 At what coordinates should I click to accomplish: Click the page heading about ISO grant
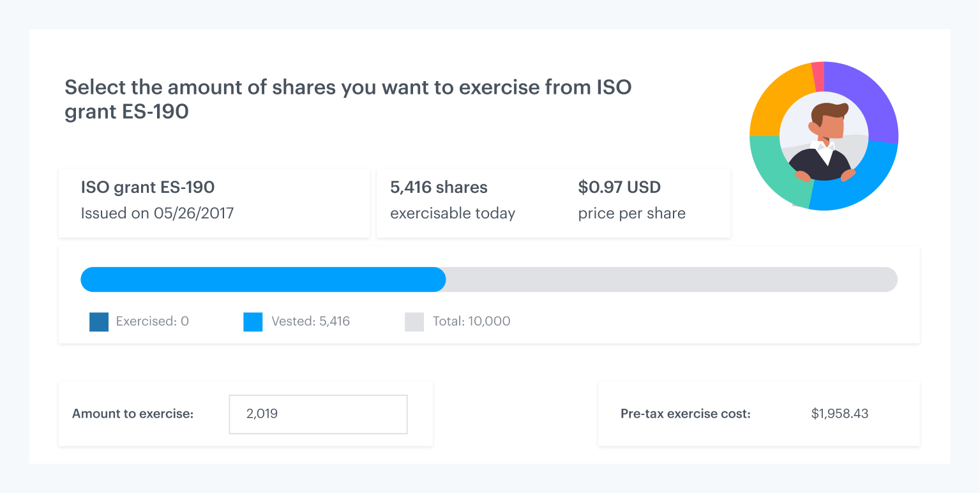point(348,99)
